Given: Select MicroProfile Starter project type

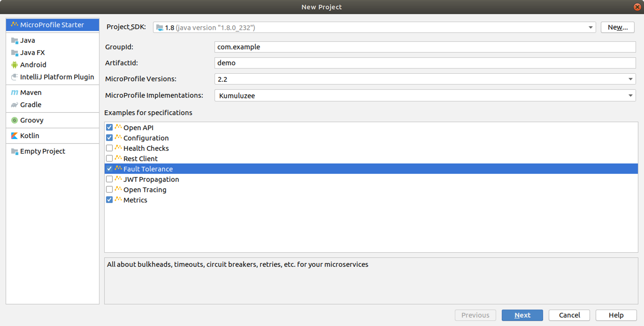Looking at the screenshot, I should coord(53,25).
